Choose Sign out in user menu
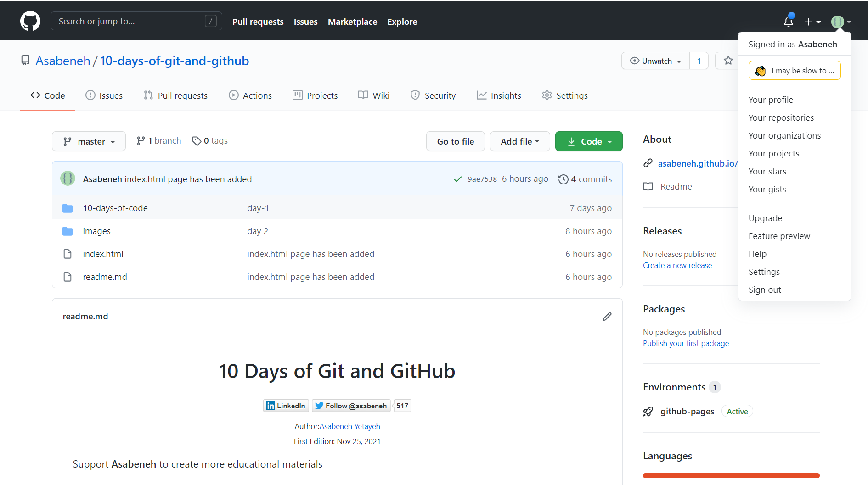Screen dimensions: 868x485 [765, 290]
